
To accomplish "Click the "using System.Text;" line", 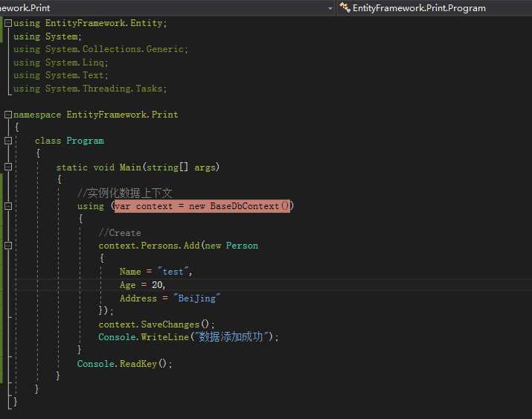I will 60,75.
